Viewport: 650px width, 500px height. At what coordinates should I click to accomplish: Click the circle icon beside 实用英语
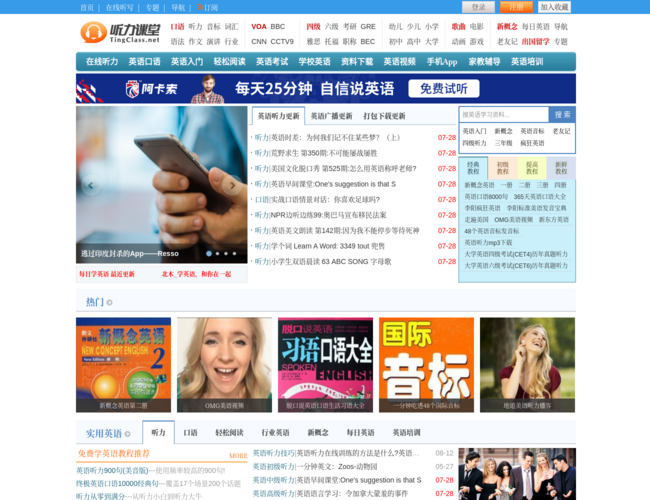tap(127, 434)
